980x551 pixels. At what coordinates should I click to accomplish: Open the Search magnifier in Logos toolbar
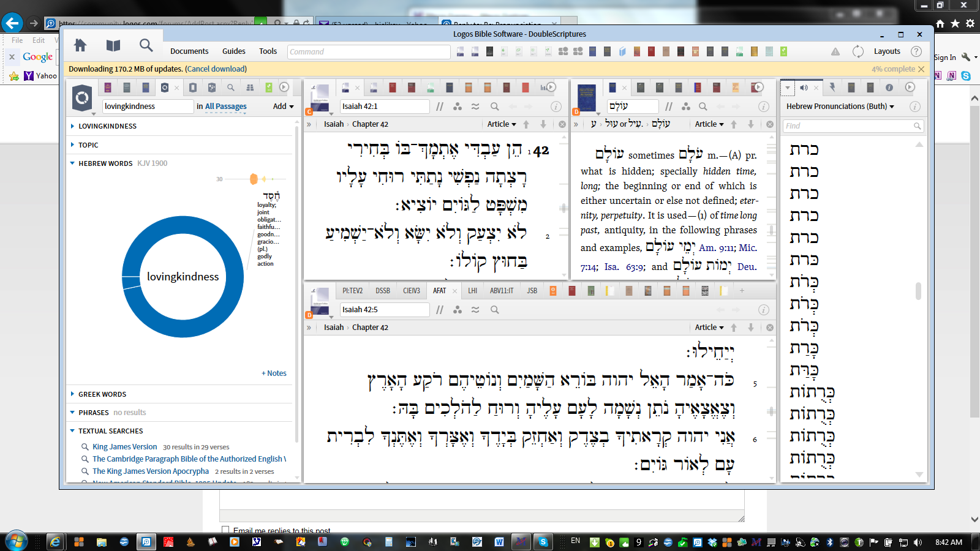pyautogui.click(x=146, y=45)
